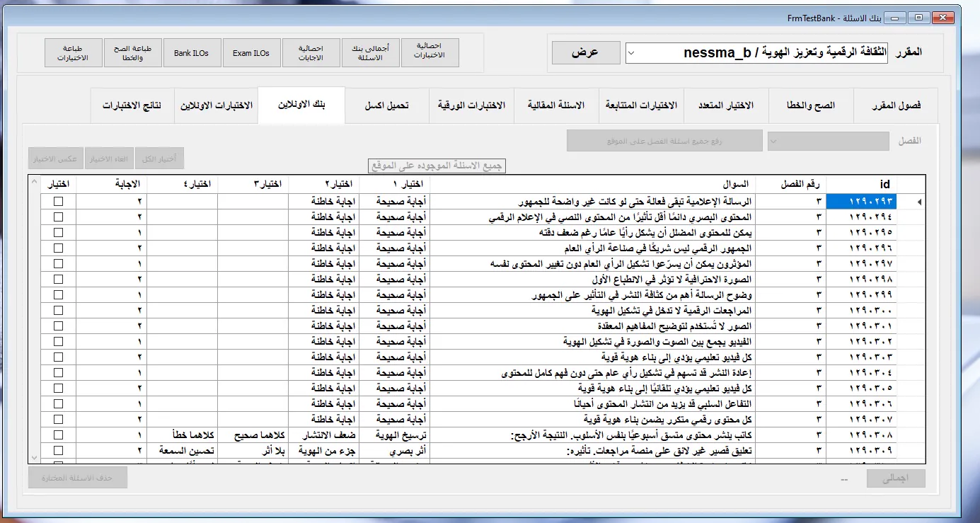
Task: Click the أجمالى بنك الاسئلة button
Action: coord(371,52)
